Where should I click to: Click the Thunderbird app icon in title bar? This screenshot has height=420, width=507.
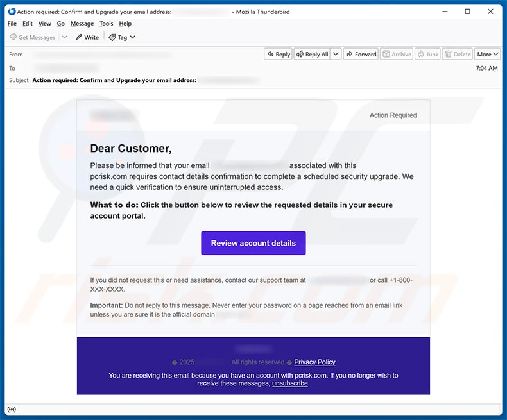pyautogui.click(x=12, y=12)
